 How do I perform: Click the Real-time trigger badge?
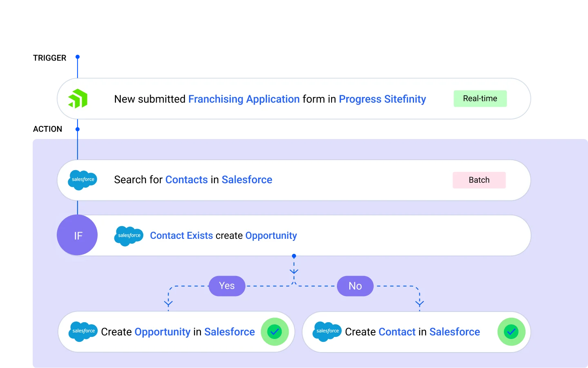click(480, 99)
